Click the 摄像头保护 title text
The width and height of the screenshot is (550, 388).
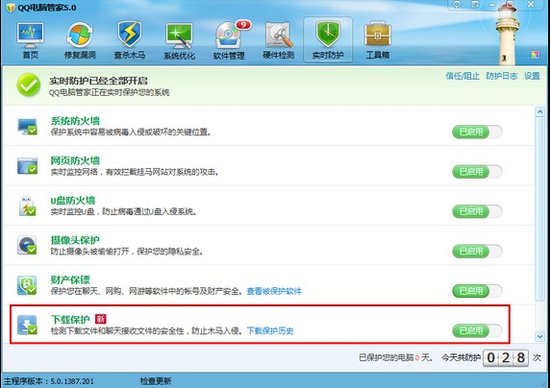click(75, 240)
